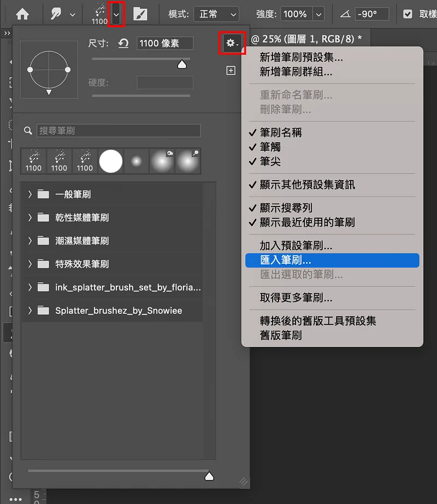Choose 舊版筆刷 menu item
Viewport: 437px width, 504px height.
point(332,335)
